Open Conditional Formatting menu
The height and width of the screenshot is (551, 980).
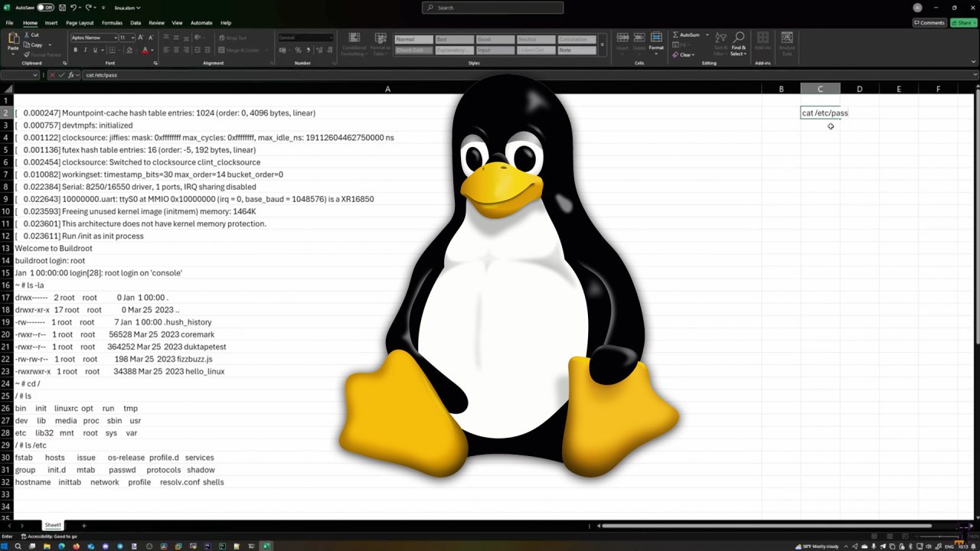[x=354, y=44]
